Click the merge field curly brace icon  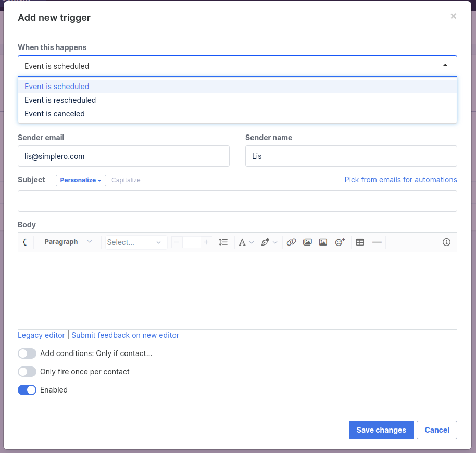coord(25,242)
